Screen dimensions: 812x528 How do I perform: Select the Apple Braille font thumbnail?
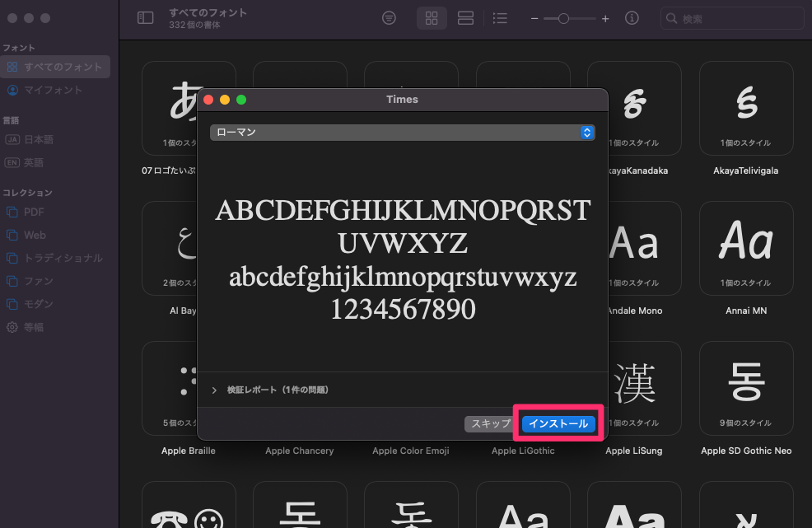click(170, 388)
